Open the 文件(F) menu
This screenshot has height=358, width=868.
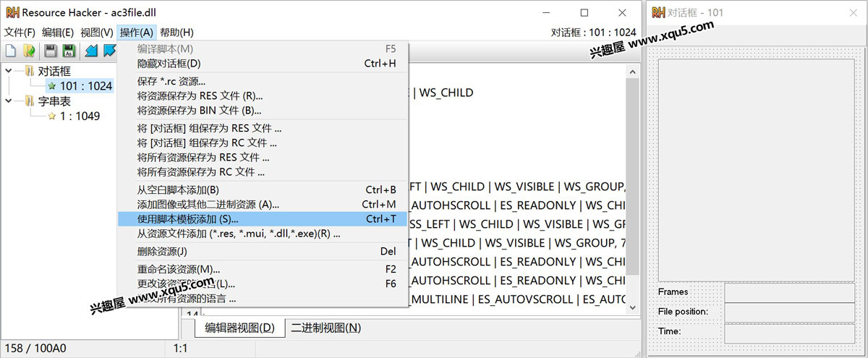(20, 32)
